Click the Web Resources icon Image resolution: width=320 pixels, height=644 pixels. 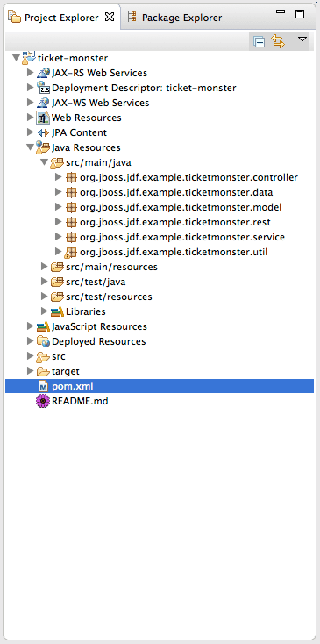pos(43,118)
